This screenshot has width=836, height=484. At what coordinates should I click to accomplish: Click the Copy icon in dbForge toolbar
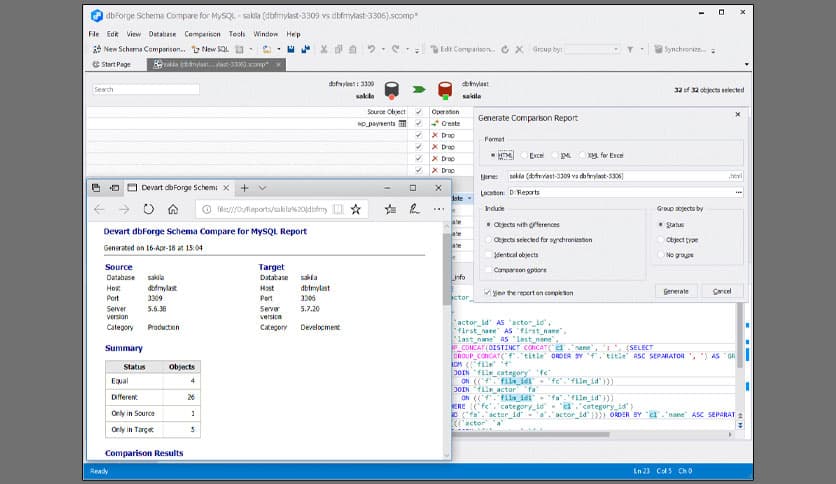click(338, 49)
